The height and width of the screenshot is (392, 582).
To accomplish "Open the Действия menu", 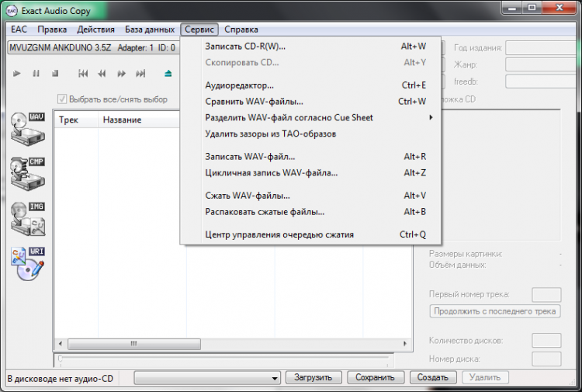I will tap(95, 29).
